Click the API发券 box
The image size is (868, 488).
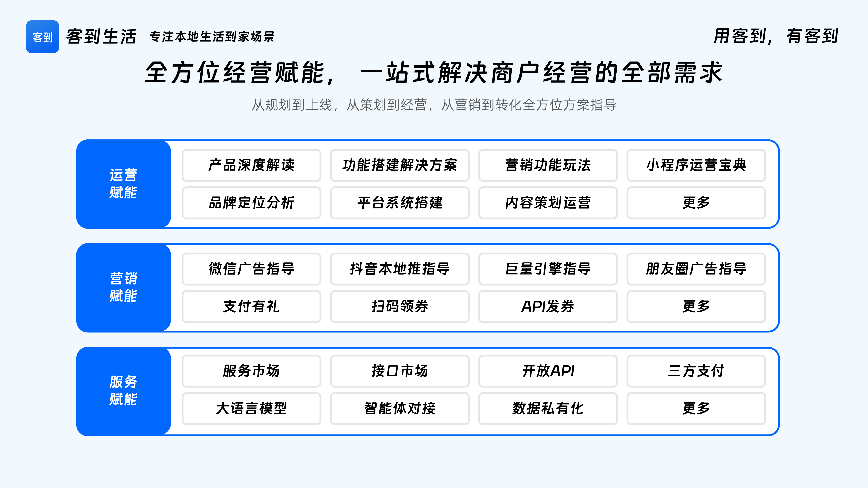pos(548,307)
